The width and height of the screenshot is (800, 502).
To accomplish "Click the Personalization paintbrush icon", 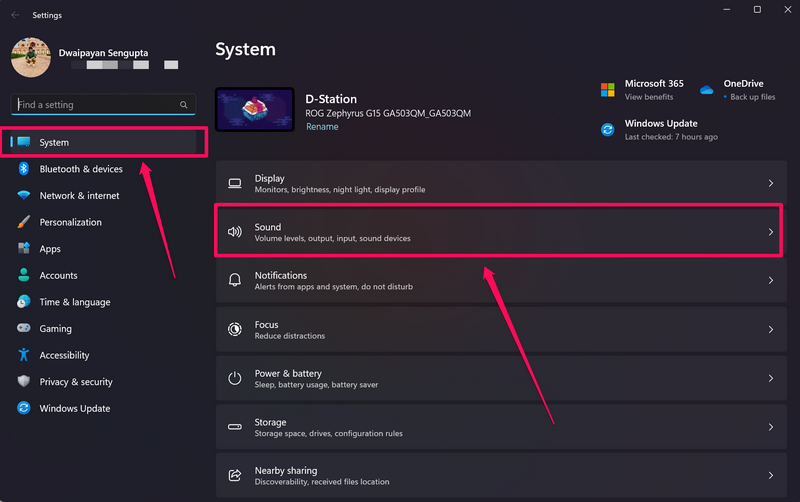I will 24,222.
